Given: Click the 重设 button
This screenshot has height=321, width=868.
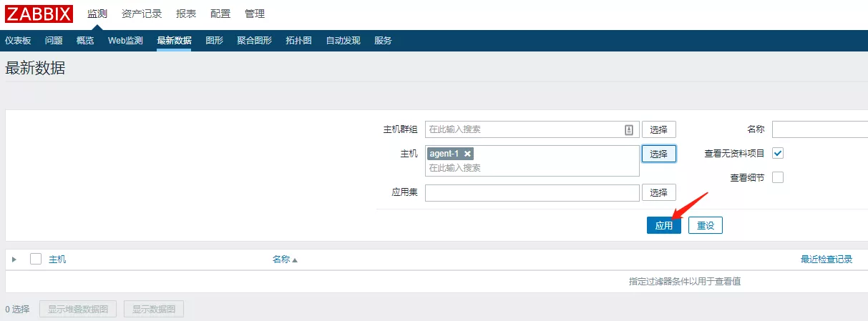Looking at the screenshot, I should [706, 225].
